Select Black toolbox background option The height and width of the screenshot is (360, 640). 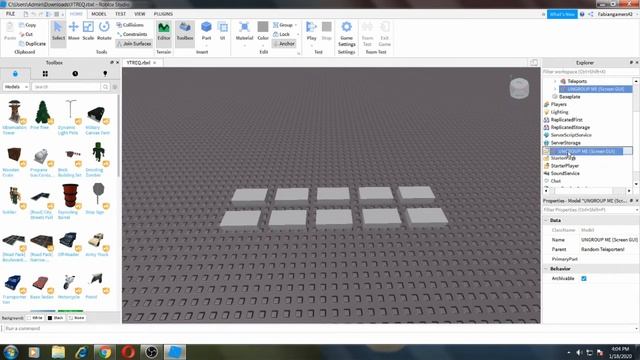point(56,318)
